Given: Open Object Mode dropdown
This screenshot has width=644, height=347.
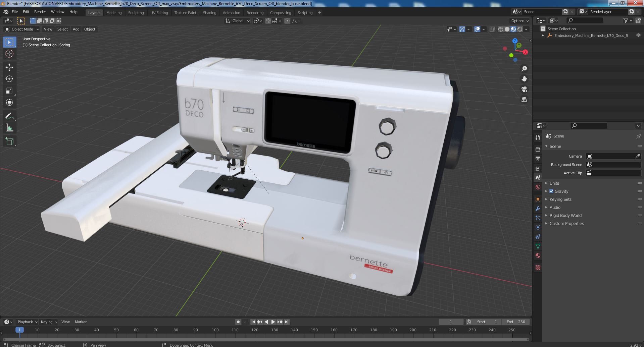Looking at the screenshot, I should (22, 29).
